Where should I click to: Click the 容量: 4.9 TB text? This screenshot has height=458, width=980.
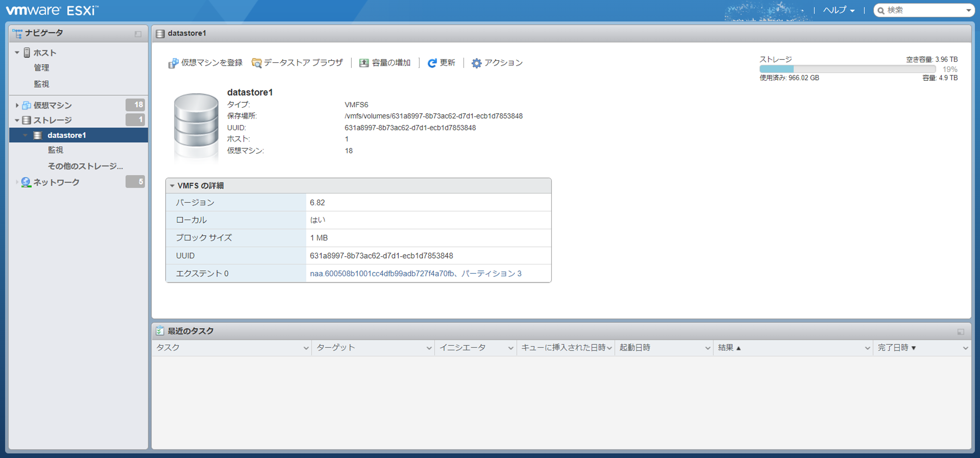940,78
